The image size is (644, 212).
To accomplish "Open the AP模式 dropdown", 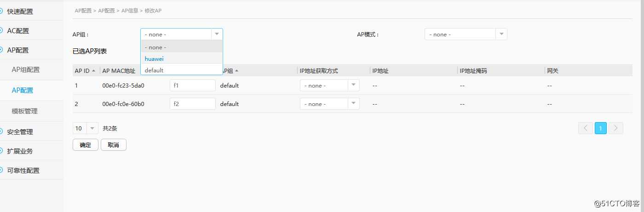I will click(466, 34).
